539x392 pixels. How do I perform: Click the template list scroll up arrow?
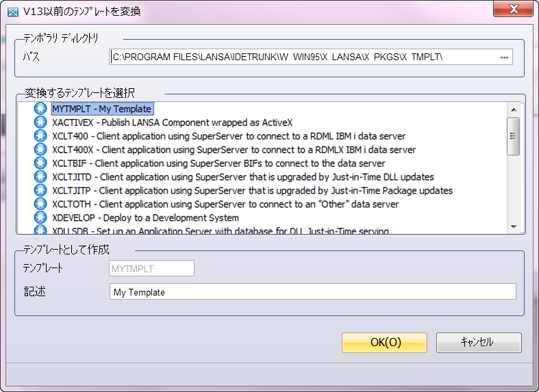click(x=514, y=109)
